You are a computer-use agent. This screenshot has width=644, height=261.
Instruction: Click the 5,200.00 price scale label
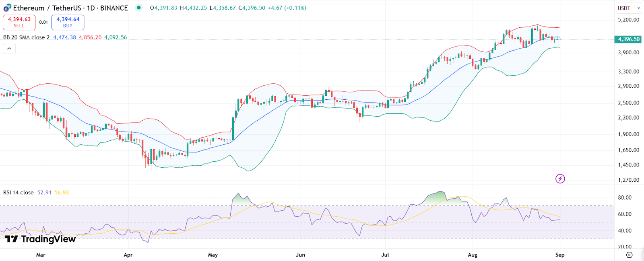pyautogui.click(x=628, y=20)
